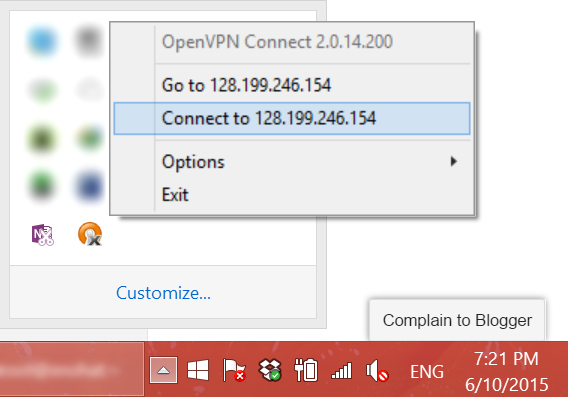Open the Dropbox tray icon
568x397 pixels.
(270, 370)
